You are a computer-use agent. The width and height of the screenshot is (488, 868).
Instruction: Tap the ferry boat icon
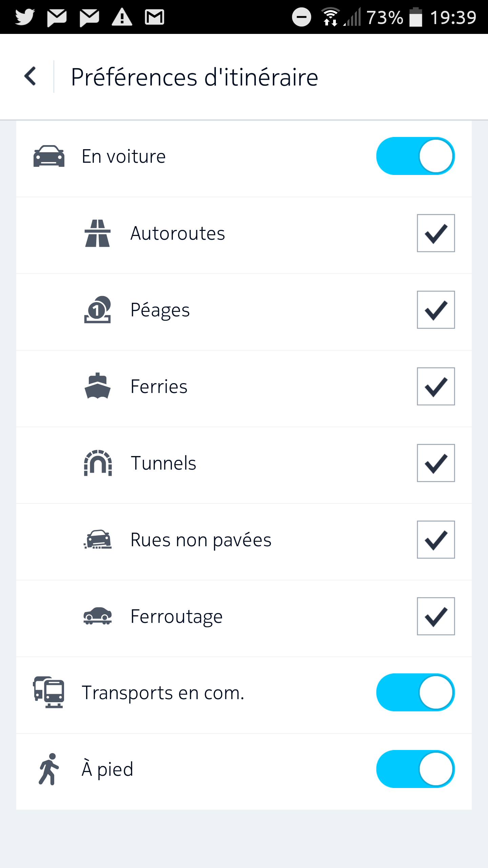coord(98,386)
